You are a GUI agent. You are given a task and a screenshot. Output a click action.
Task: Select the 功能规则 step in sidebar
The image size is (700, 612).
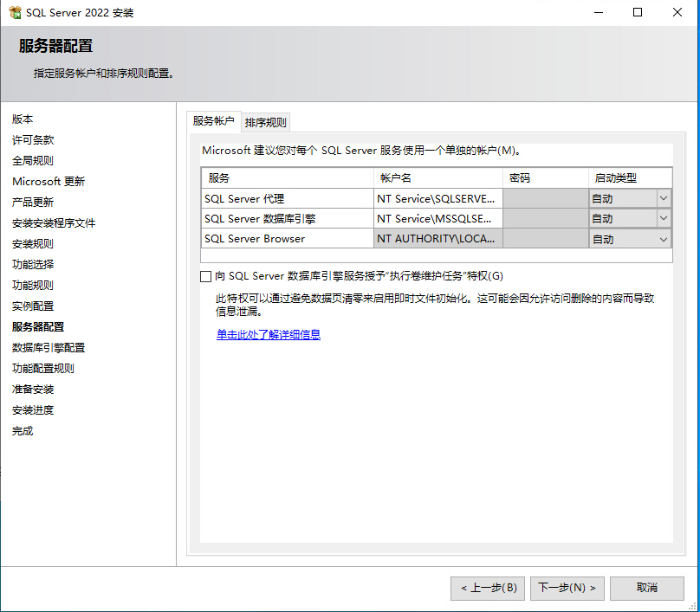click(x=33, y=286)
